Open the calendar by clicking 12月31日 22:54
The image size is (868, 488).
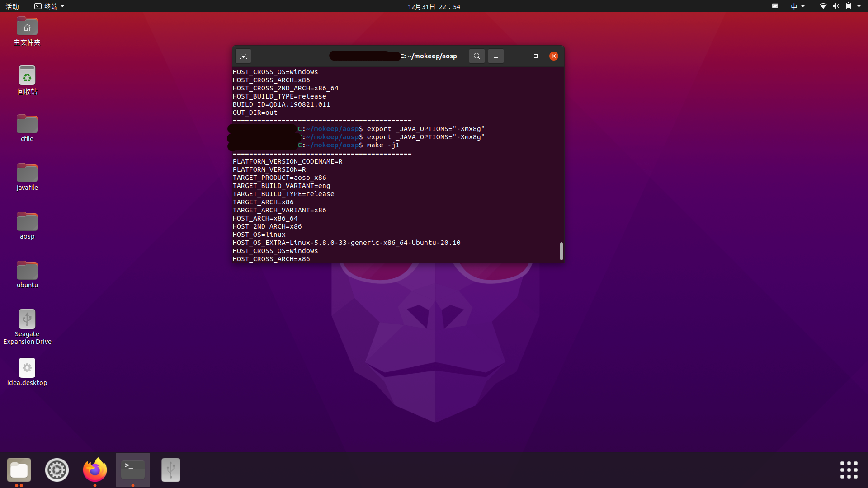click(433, 6)
